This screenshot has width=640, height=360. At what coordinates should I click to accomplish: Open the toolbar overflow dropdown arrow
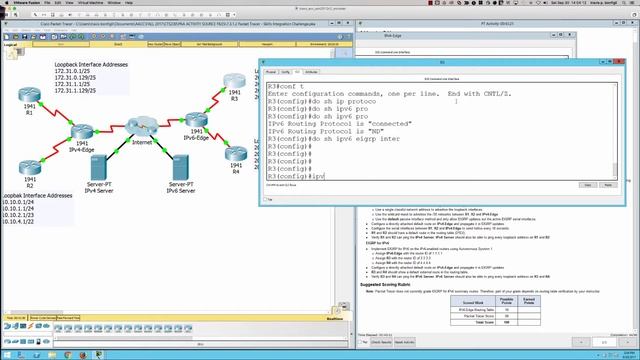click(x=234, y=15)
